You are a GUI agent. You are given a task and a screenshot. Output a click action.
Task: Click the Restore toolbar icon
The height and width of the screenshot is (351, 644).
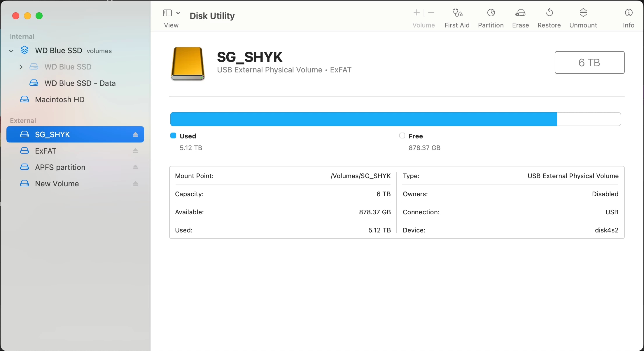(x=549, y=13)
